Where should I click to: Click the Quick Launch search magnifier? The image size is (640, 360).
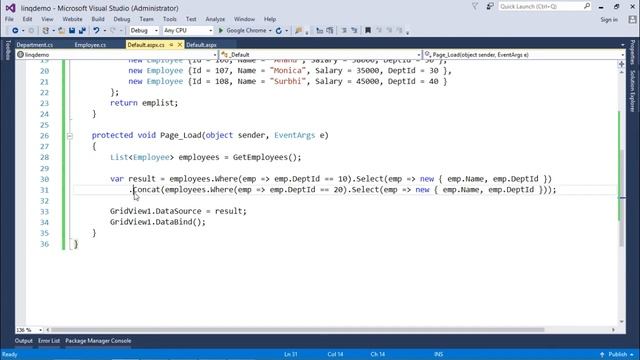coord(587,6)
